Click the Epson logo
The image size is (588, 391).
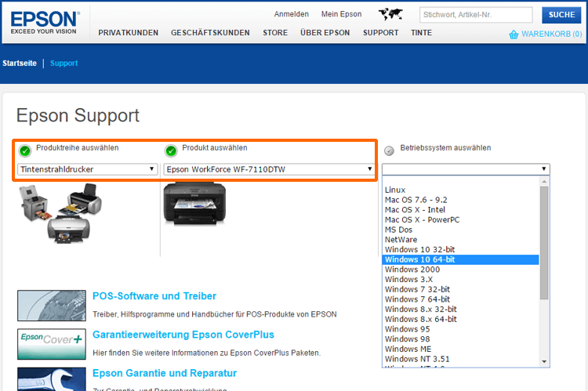(x=45, y=23)
